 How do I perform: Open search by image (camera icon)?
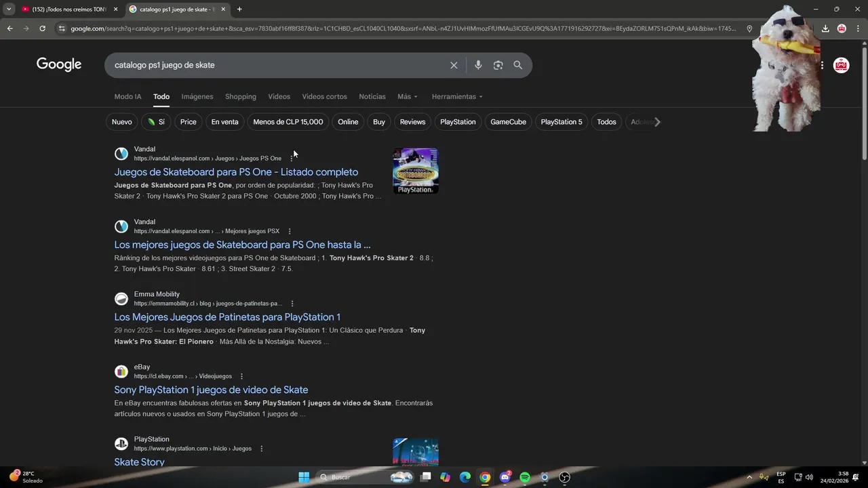(x=498, y=65)
